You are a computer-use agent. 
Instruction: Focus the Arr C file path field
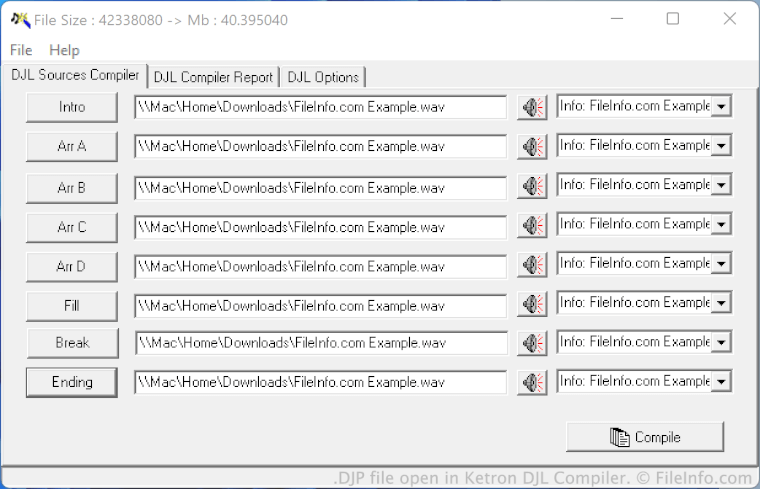pyautogui.click(x=320, y=227)
